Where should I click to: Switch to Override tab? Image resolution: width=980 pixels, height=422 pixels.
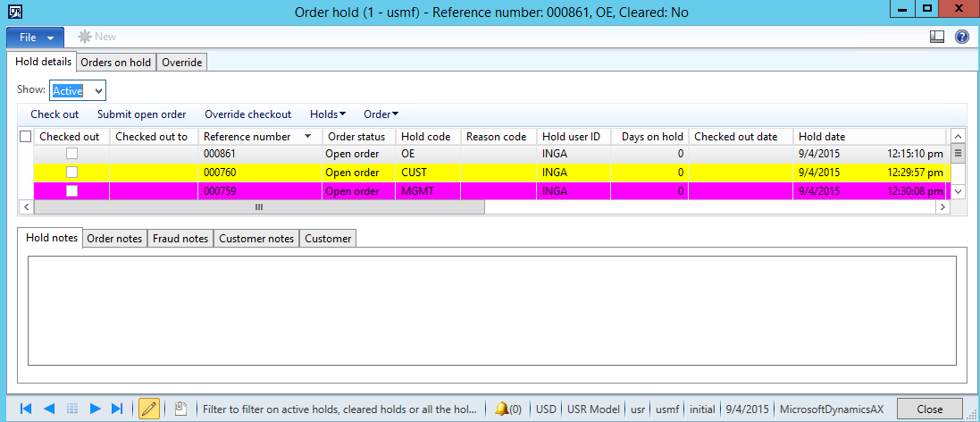(182, 63)
